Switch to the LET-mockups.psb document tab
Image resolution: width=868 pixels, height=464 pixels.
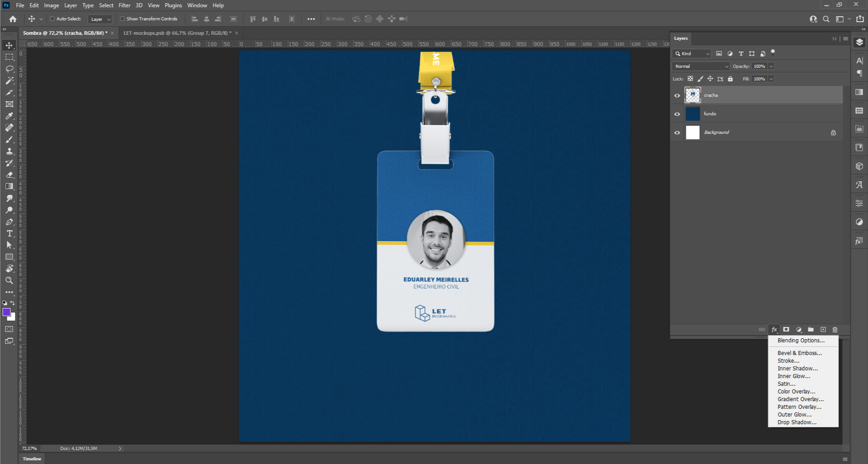(177, 33)
